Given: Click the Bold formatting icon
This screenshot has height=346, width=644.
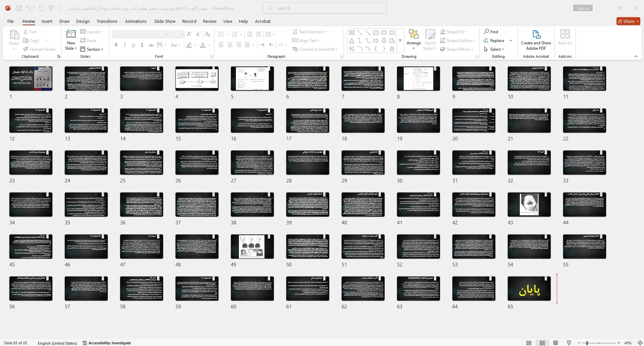Looking at the screenshot, I should (116, 45).
